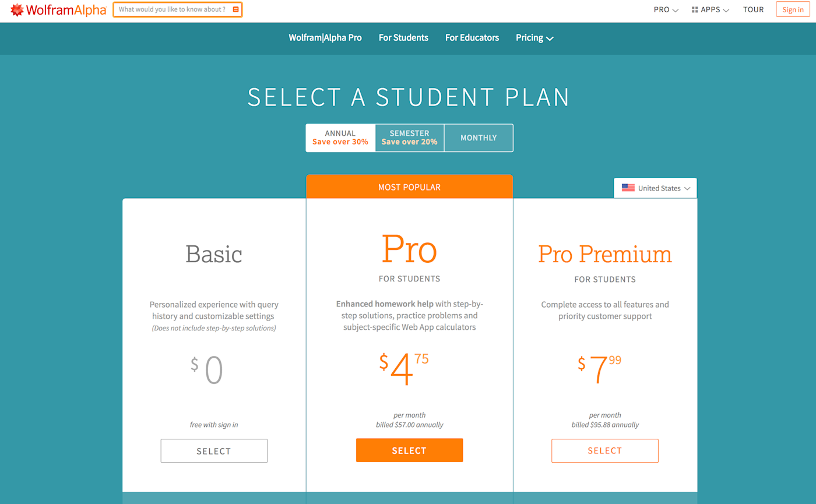The image size is (816, 504).
Task: Open the TOUR link
Action: coord(754,10)
